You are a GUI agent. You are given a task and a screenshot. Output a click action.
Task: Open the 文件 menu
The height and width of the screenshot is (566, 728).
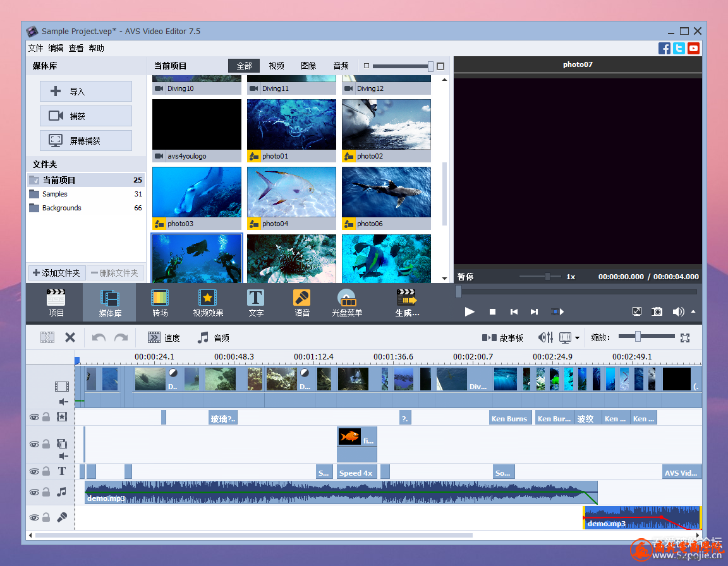35,48
